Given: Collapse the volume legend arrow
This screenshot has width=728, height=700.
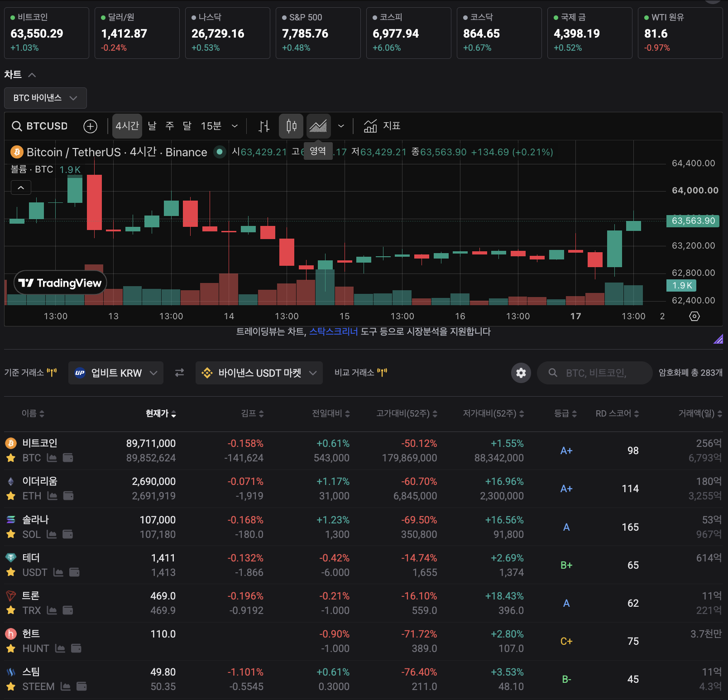Looking at the screenshot, I should 21,187.
